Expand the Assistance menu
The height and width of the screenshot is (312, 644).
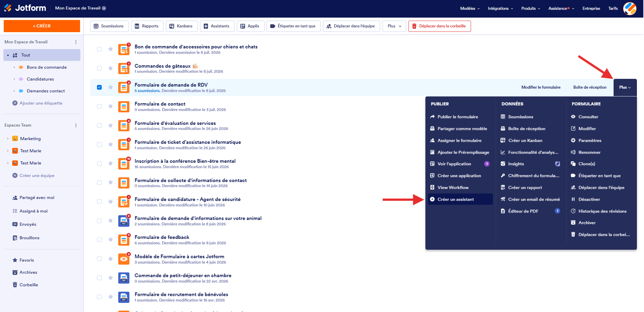pyautogui.click(x=561, y=8)
